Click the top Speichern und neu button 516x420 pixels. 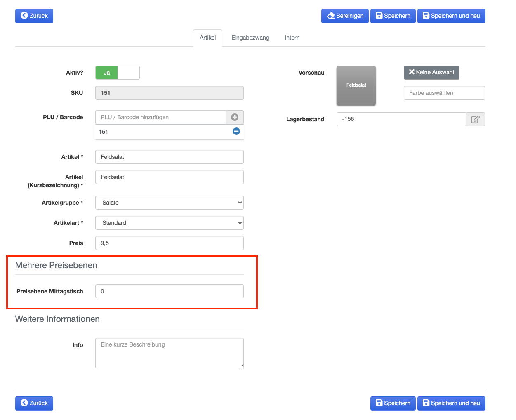click(451, 16)
